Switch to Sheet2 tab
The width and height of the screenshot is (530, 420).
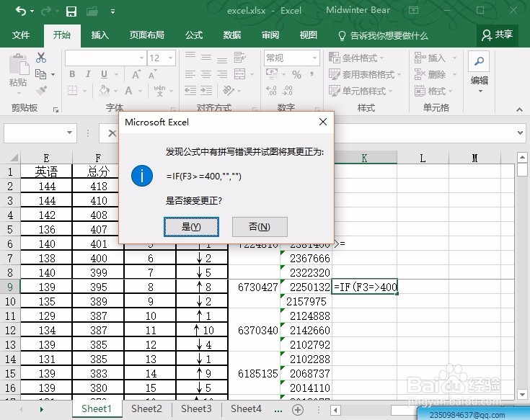coord(146,409)
